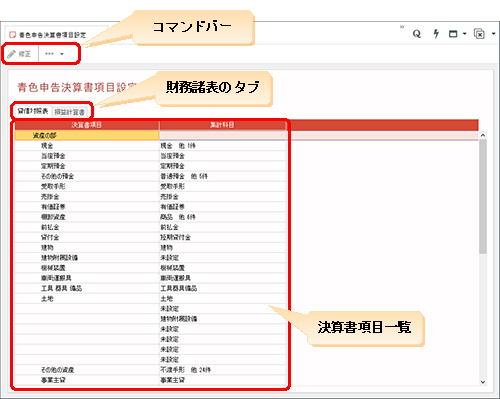Switch to the 貸借対照表 tab
This screenshot has width=500, height=399.
[33, 111]
